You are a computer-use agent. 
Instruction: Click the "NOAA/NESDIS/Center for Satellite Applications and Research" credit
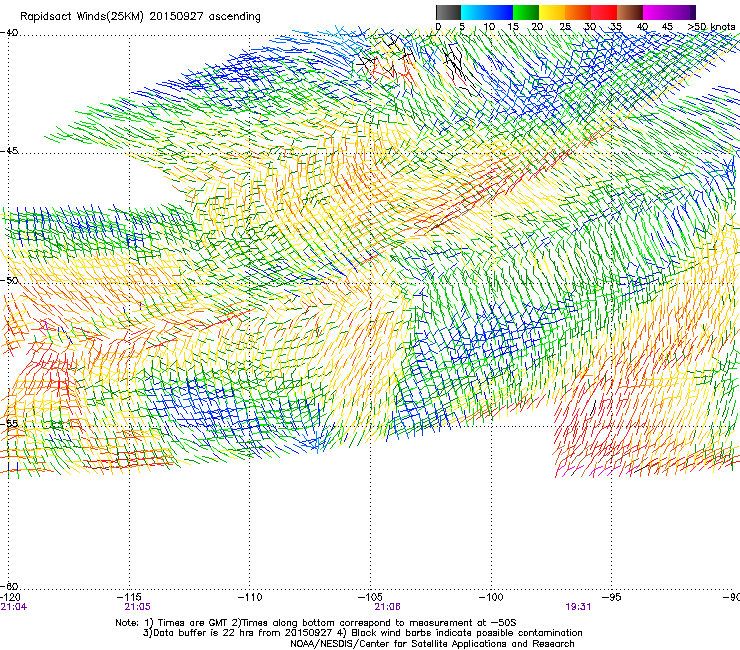tap(432, 643)
